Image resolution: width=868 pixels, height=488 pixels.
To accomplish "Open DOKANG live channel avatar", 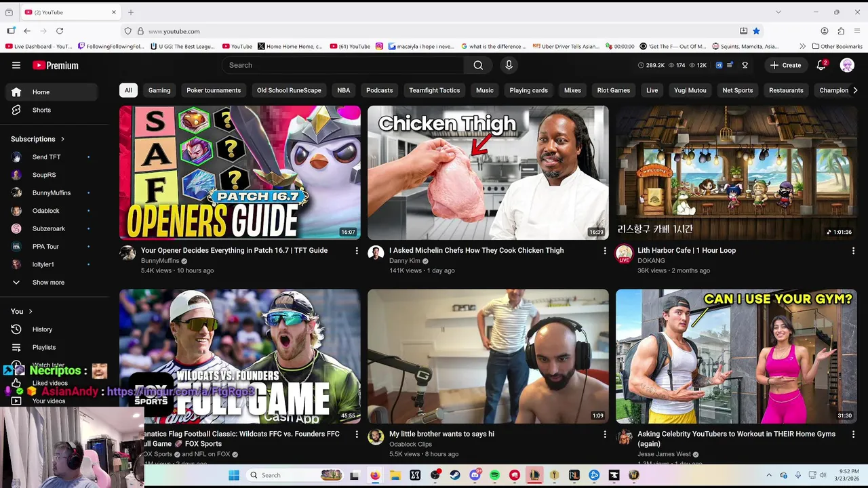I will [624, 254].
